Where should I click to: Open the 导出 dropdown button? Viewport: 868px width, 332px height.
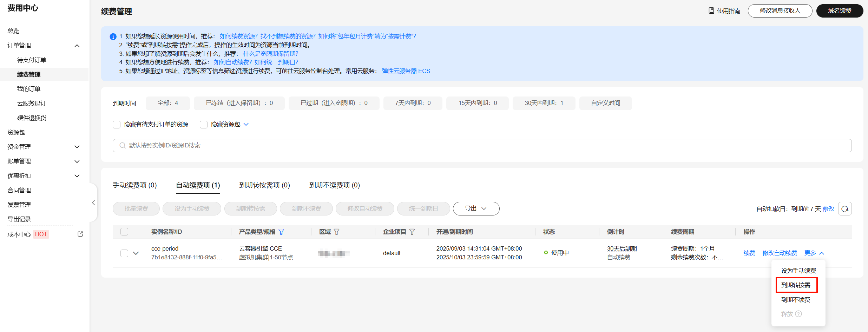(476, 208)
